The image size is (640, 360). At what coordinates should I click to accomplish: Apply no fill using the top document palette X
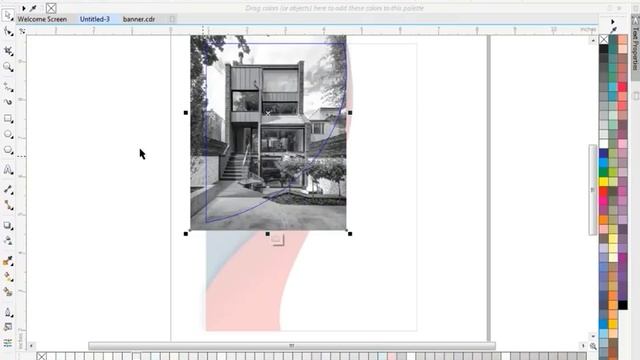pos(51,8)
